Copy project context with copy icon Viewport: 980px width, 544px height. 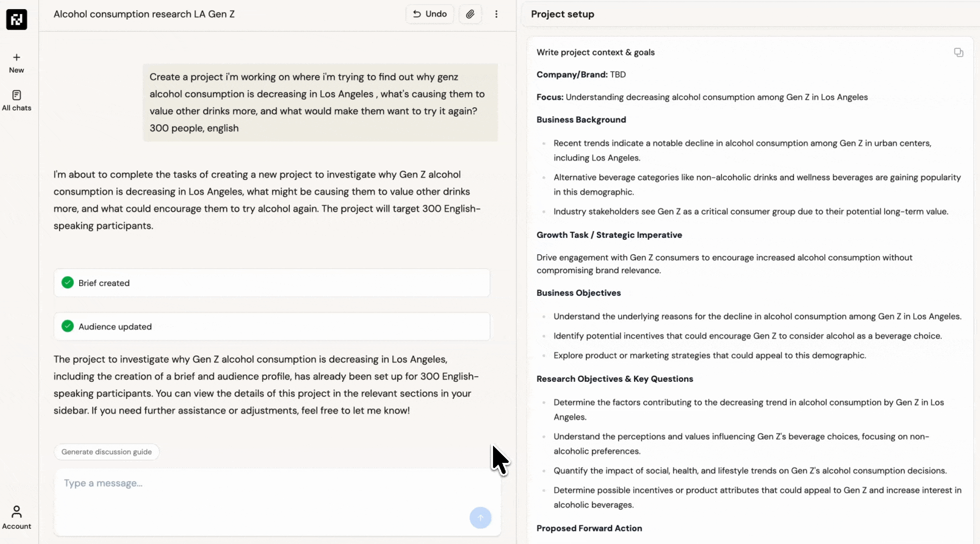click(x=958, y=52)
